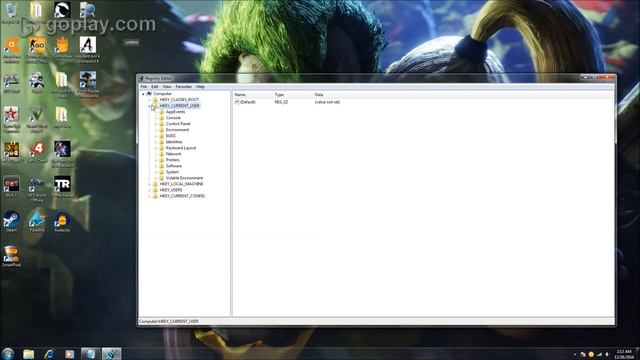The width and height of the screenshot is (640, 360).
Task: Open the Help menu
Action: (x=200, y=87)
